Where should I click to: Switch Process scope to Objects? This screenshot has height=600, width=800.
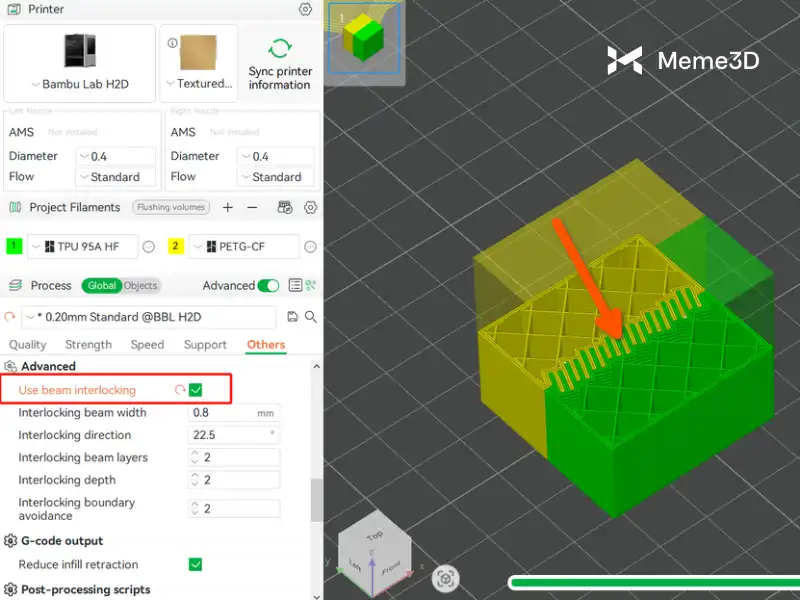pyautogui.click(x=140, y=286)
